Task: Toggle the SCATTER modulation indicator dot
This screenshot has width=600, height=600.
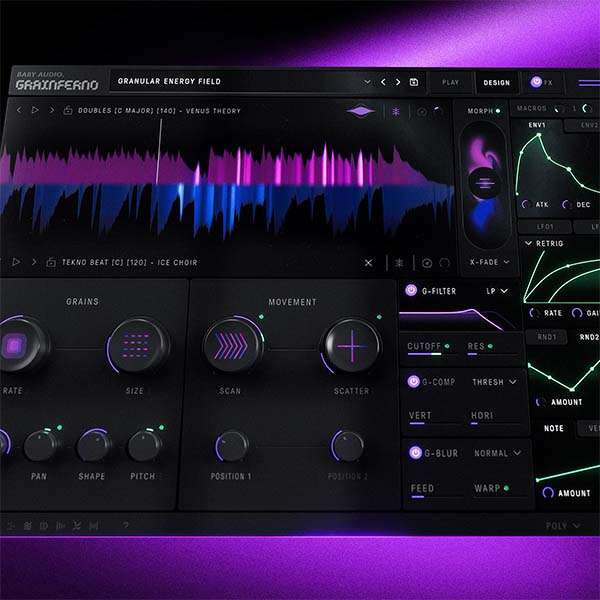Action: point(379,317)
